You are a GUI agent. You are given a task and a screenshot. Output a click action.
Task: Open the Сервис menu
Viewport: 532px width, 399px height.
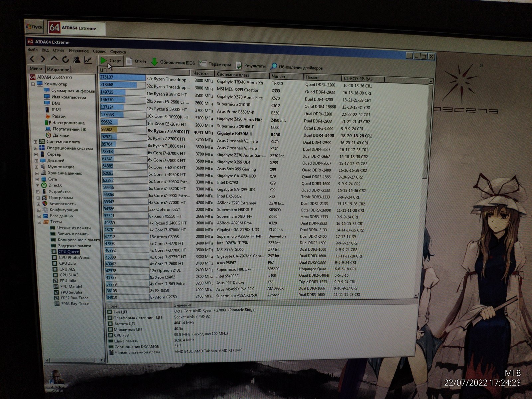click(x=99, y=52)
